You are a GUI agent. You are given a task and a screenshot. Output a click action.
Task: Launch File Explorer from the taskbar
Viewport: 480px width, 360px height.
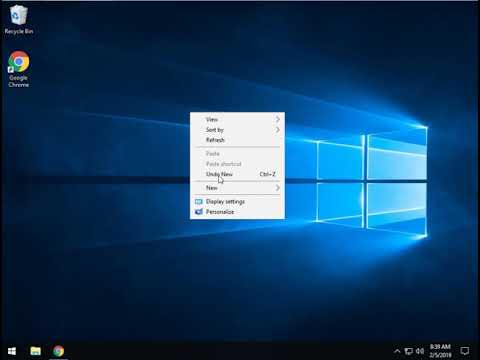pos(35,351)
